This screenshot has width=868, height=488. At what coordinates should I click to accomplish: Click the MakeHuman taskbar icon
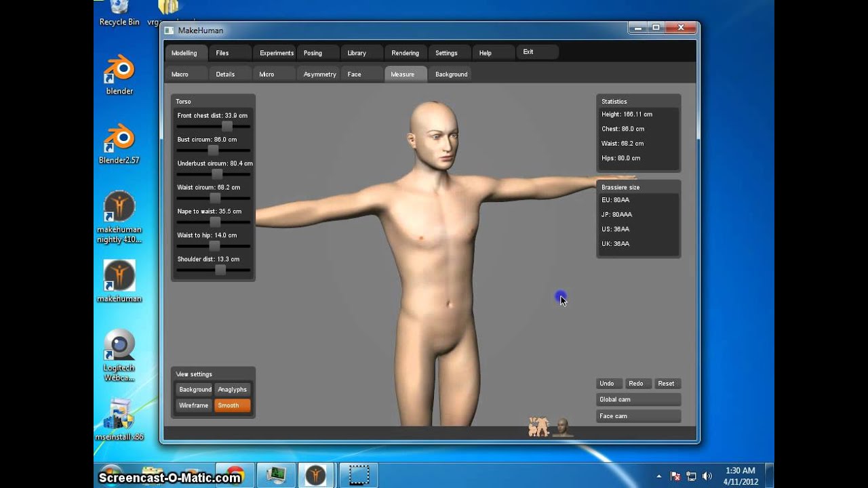pos(315,475)
